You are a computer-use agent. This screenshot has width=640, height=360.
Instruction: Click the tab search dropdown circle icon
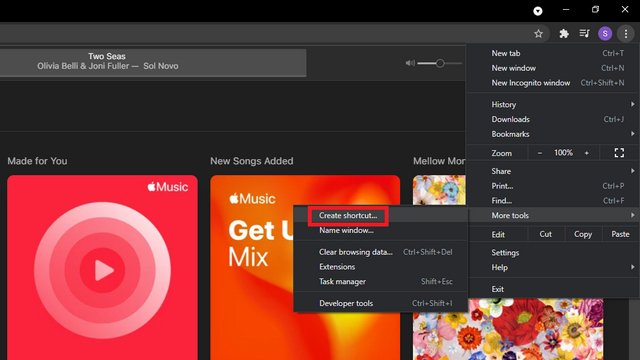(538, 11)
